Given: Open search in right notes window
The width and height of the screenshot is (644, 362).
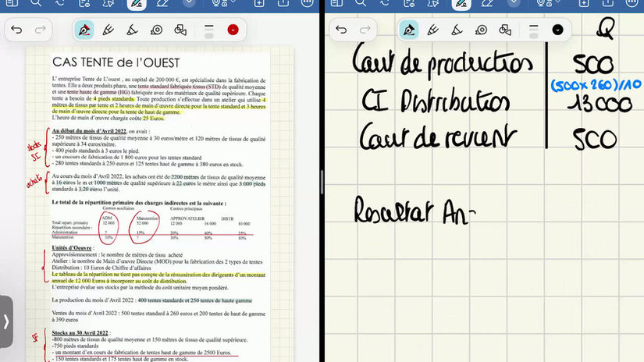Looking at the screenshot, I should click(x=360, y=3).
